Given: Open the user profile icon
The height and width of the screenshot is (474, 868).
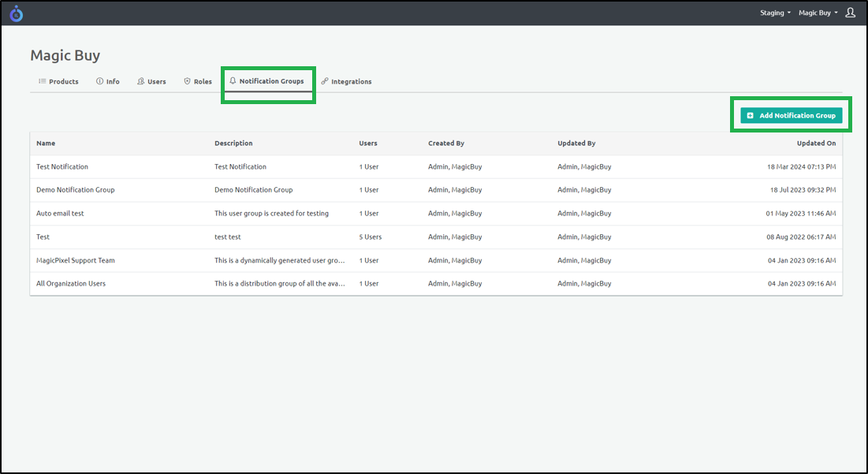Looking at the screenshot, I should [x=850, y=13].
